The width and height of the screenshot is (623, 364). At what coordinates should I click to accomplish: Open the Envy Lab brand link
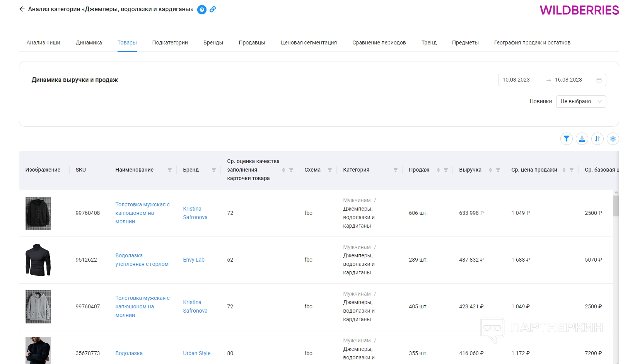[x=194, y=260]
